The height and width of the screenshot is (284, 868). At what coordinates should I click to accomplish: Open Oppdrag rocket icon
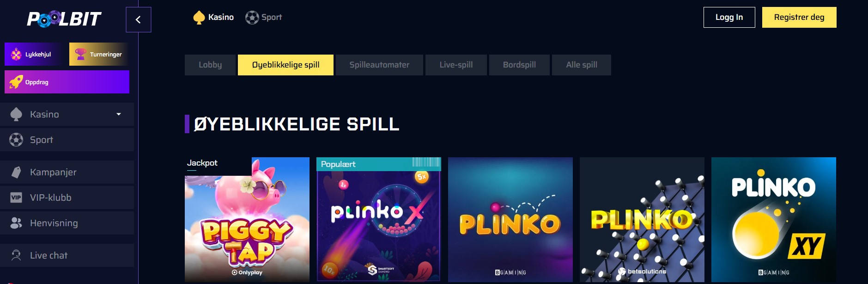pos(16,82)
